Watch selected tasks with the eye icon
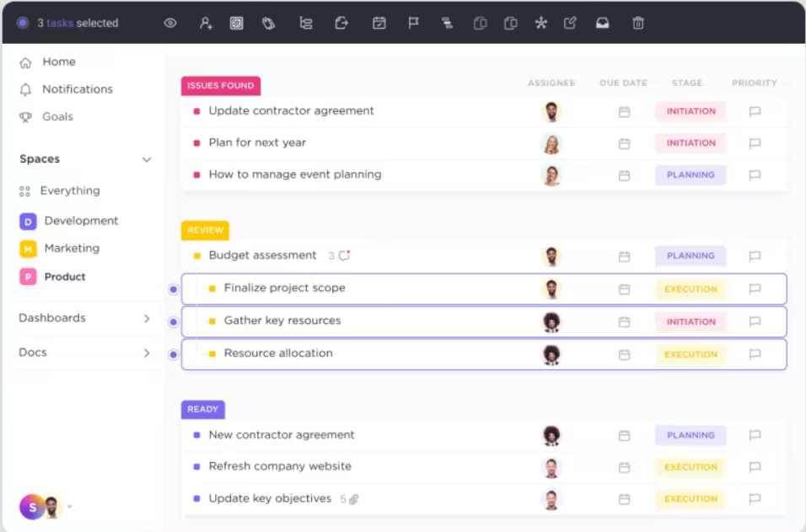This screenshot has height=532, width=806. click(x=170, y=23)
